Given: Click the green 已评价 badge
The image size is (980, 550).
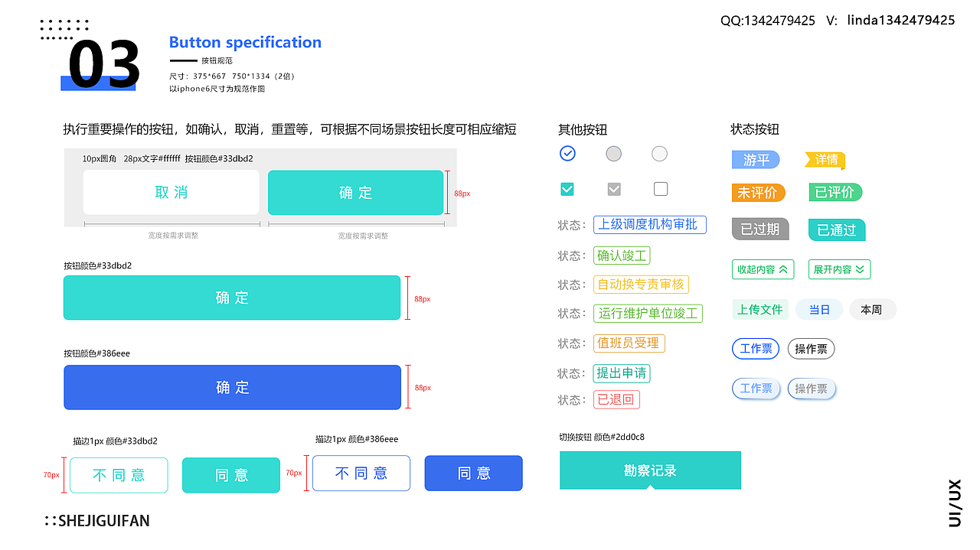Looking at the screenshot, I should (835, 192).
